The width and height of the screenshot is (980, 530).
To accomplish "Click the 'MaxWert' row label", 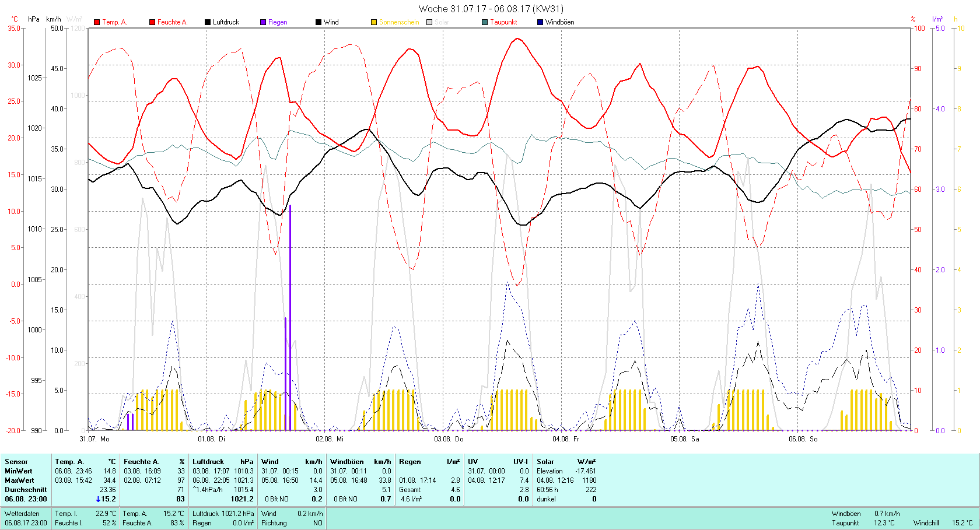I will [19, 480].
